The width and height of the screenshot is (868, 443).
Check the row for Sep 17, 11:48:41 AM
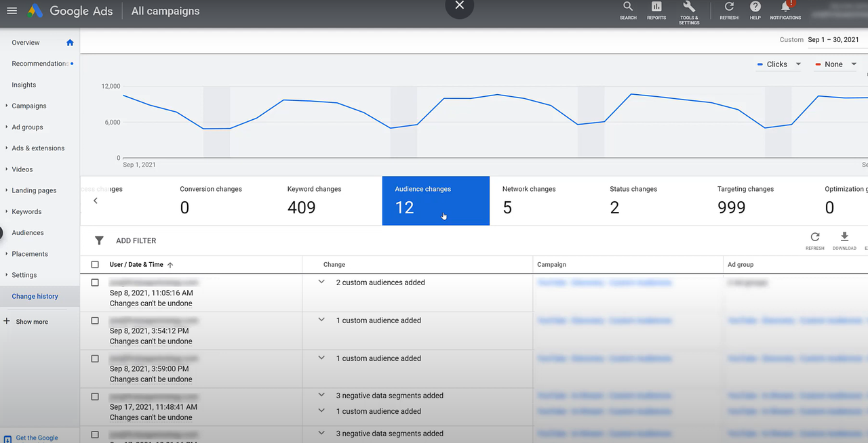[95, 396]
